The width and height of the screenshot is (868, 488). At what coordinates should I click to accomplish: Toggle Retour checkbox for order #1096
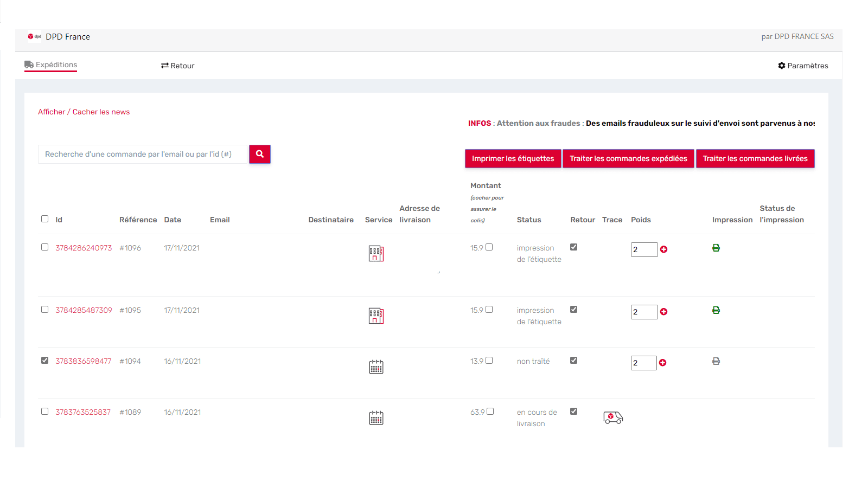click(x=573, y=247)
